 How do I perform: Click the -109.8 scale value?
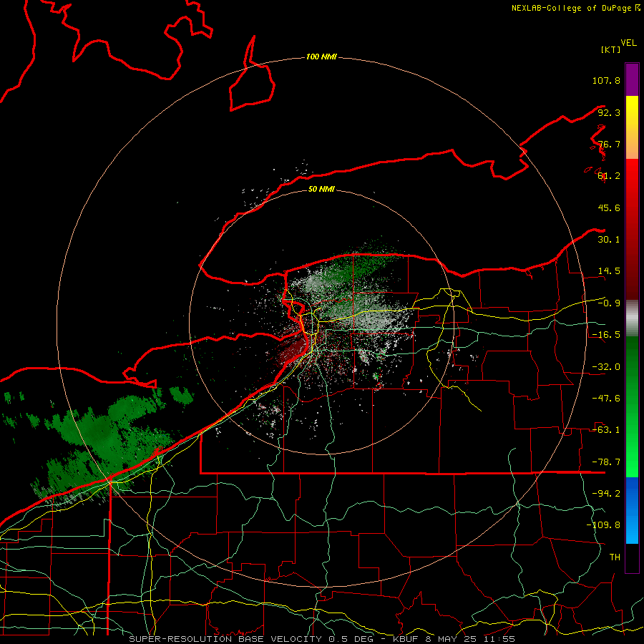pyautogui.click(x=603, y=525)
